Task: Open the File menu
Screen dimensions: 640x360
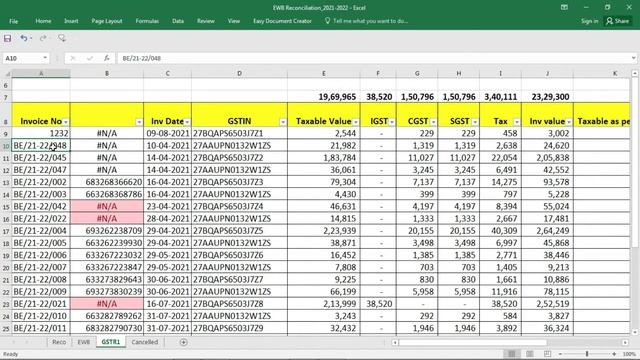Action: (13, 21)
